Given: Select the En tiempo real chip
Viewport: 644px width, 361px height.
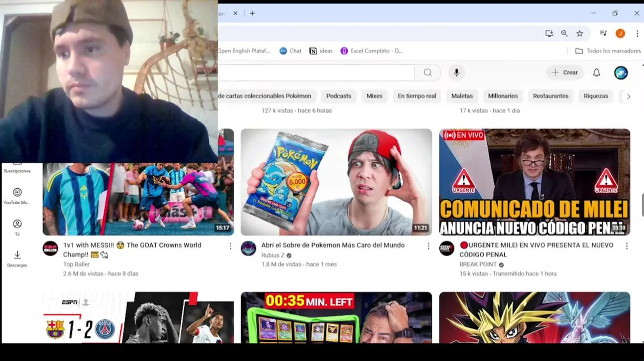Looking at the screenshot, I should (417, 96).
